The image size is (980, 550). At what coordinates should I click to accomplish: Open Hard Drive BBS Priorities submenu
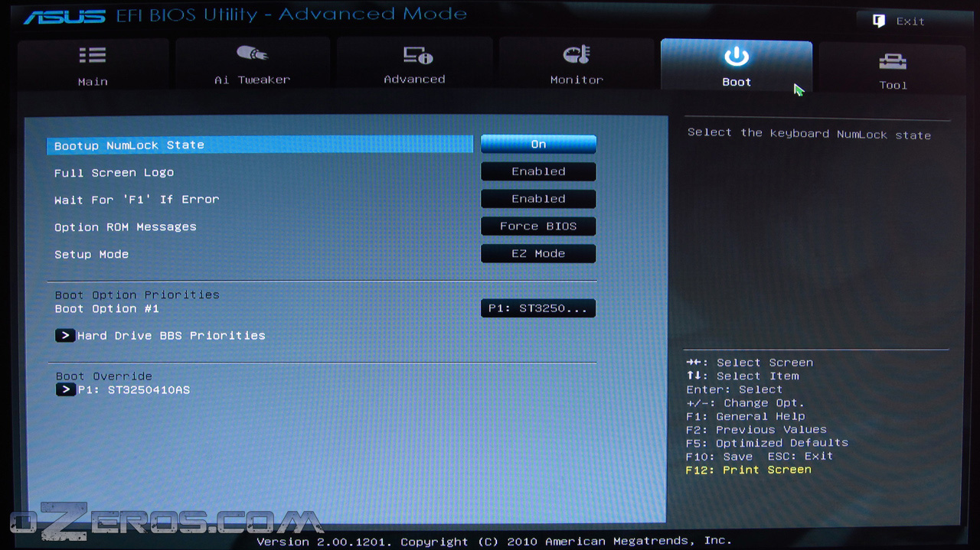pos(171,336)
